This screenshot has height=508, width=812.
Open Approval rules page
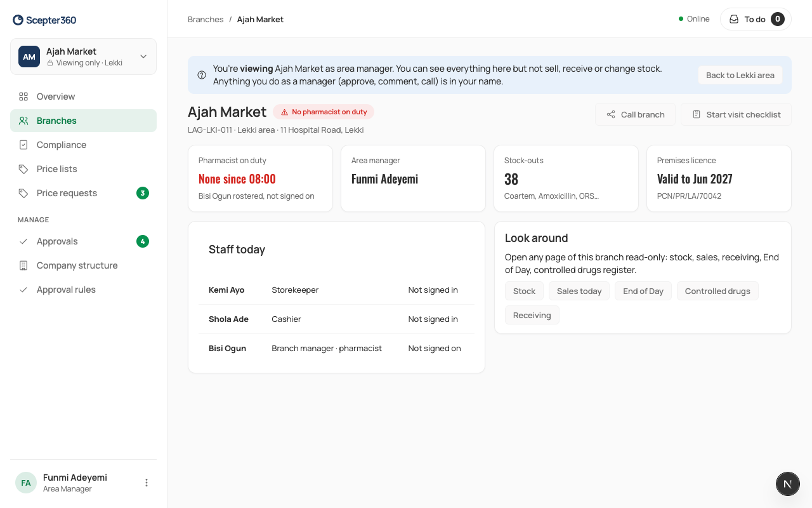coord(83,290)
